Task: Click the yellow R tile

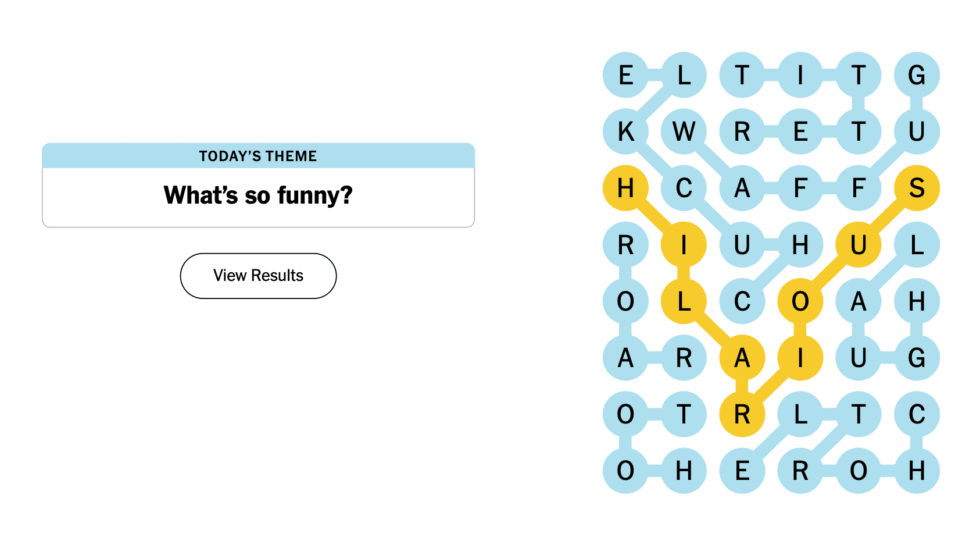Action: tap(742, 414)
